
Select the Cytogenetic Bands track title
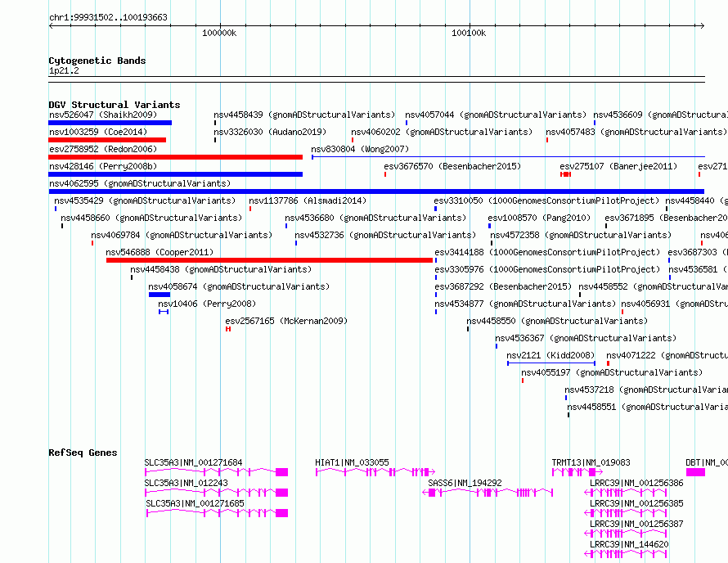(97, 61)
